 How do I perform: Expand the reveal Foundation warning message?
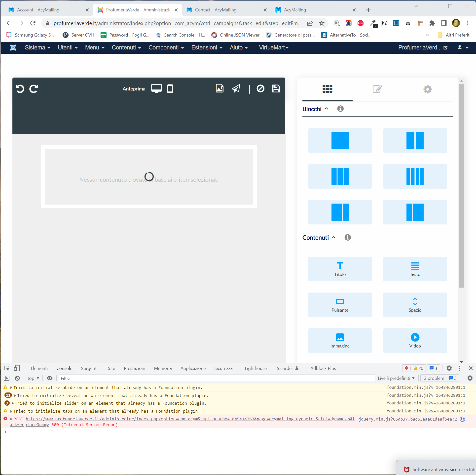pos(15,395)
